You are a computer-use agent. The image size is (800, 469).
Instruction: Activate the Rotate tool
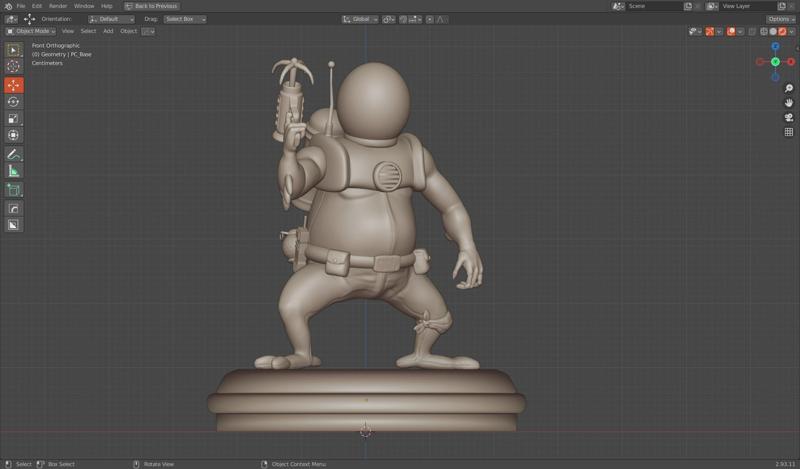13,101
